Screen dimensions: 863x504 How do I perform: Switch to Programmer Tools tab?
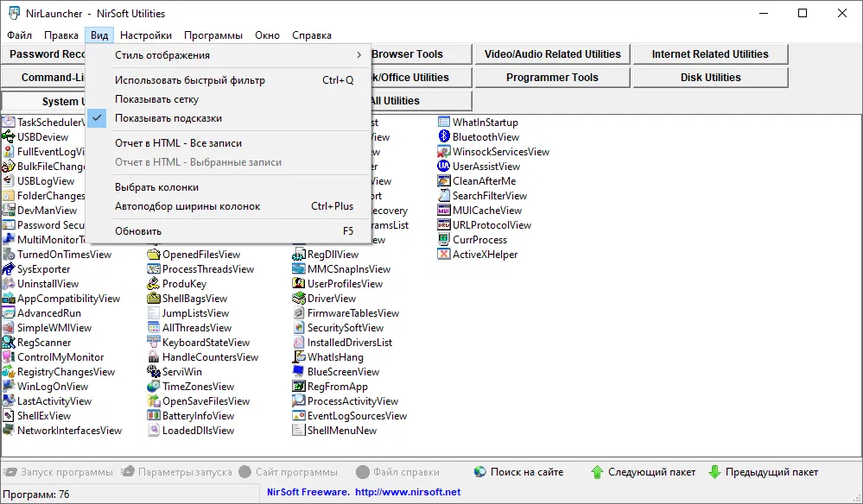pyautogui.click(x=553, y=78)
